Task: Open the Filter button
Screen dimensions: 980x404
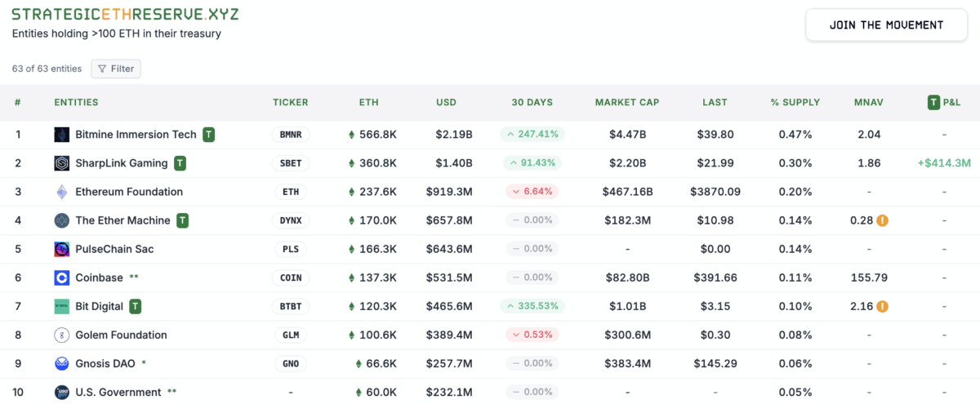Action: click(116, 69)
